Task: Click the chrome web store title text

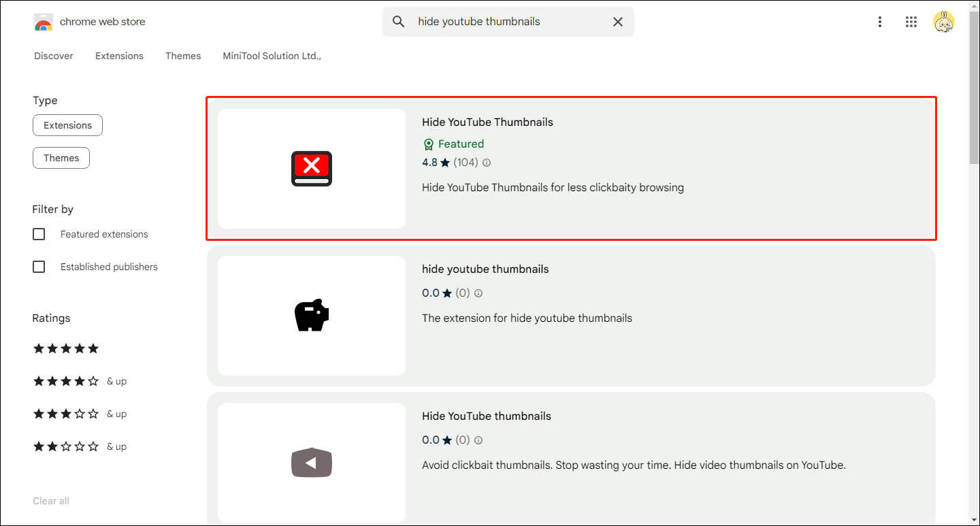Action: 103,22
